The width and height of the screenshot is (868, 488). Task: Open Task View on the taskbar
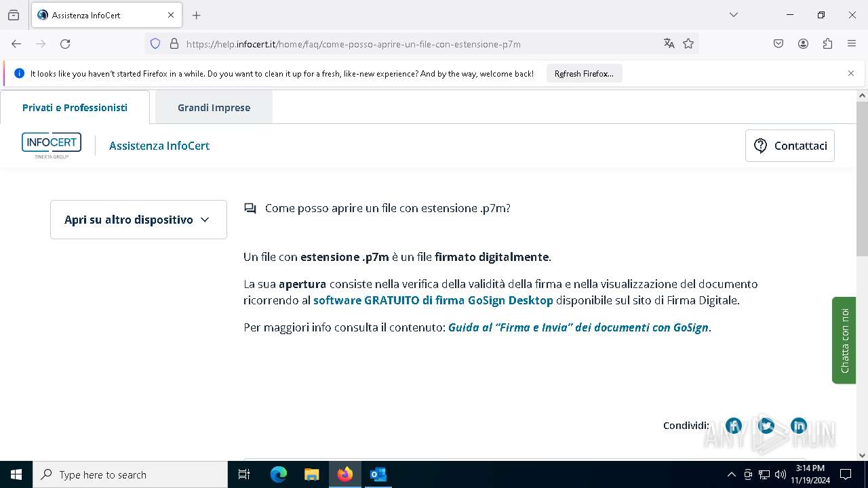click(x=244, y=474)
